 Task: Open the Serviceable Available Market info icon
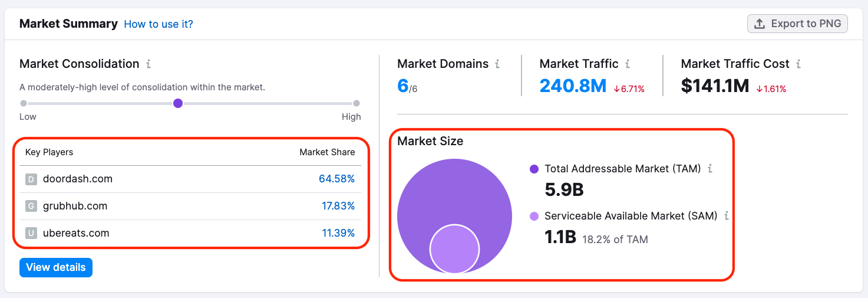[x=727, y=216]
